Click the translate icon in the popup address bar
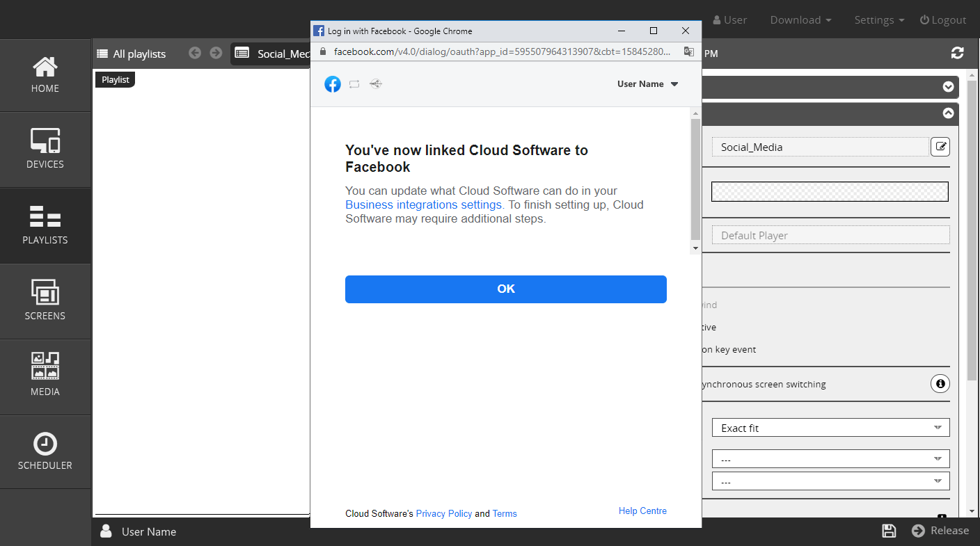 [689, 51]
